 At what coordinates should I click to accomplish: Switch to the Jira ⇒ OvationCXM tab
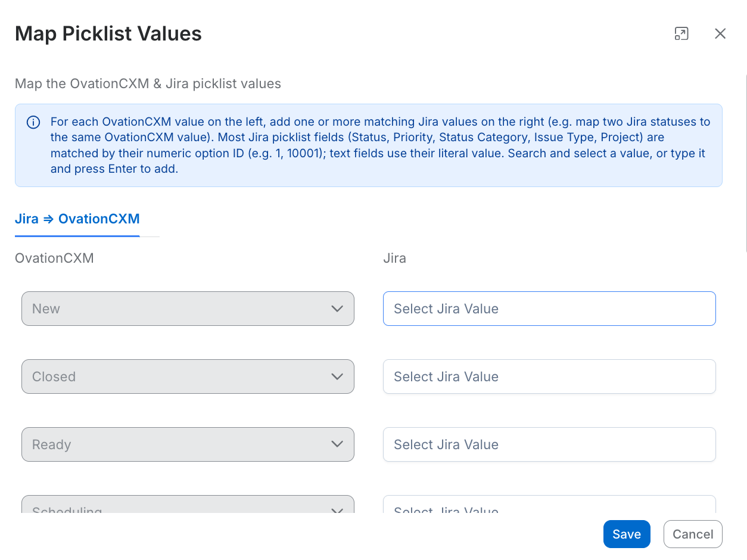pos(77,219)
